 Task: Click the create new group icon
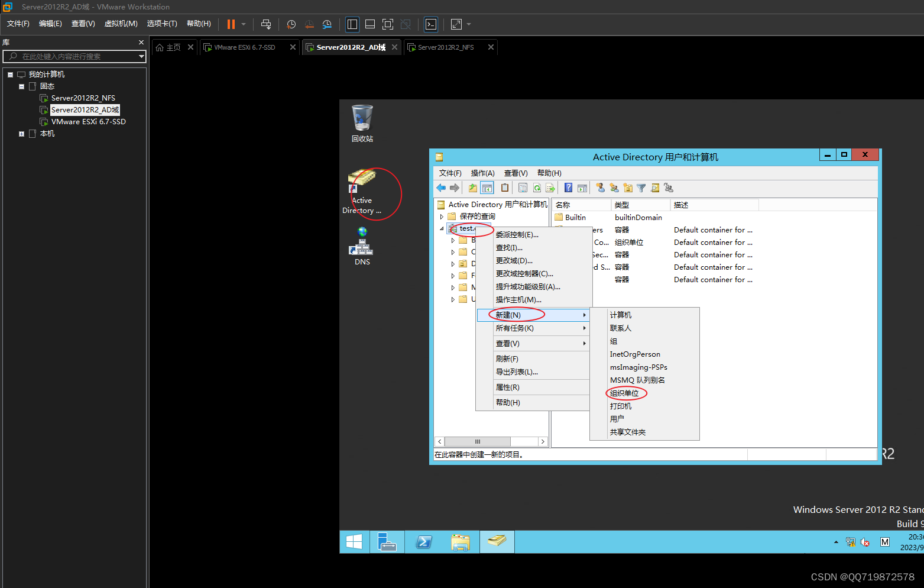pyautogui.click(x=614, y=188)
